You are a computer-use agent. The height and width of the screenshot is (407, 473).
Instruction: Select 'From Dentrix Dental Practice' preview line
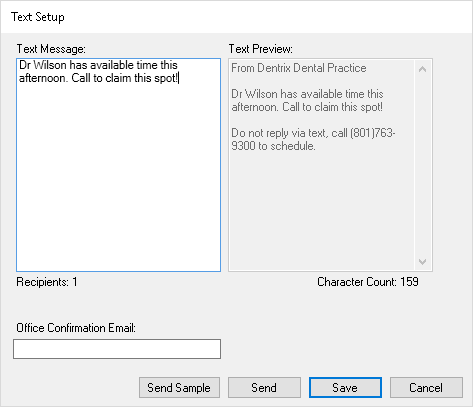pos(299,68)
